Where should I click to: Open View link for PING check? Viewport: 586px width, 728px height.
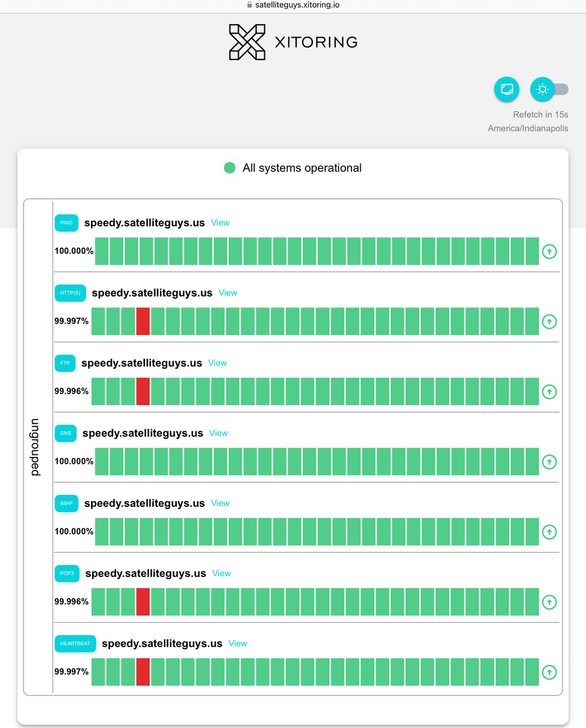220,223
